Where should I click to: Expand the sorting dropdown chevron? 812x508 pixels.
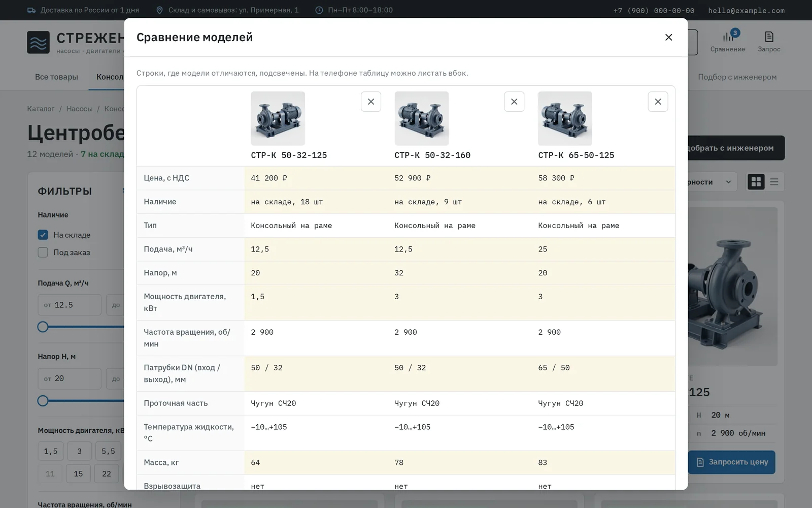tap(728, 182)
